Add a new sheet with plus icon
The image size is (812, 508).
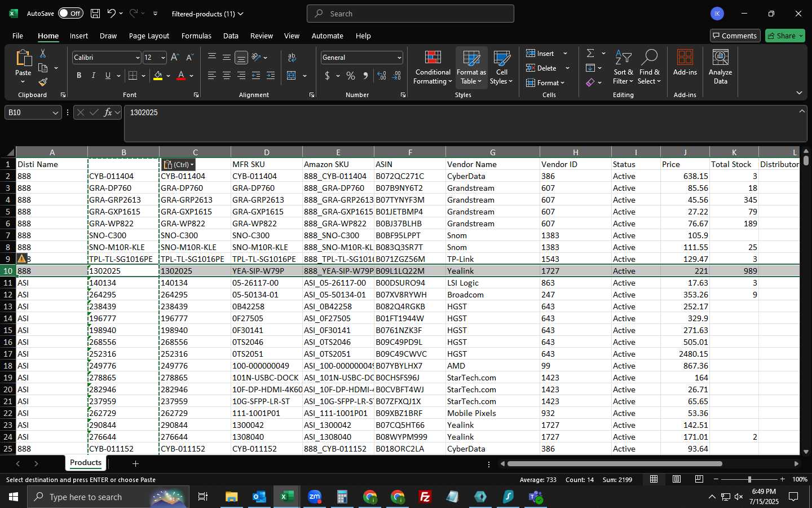coord(135,463)
